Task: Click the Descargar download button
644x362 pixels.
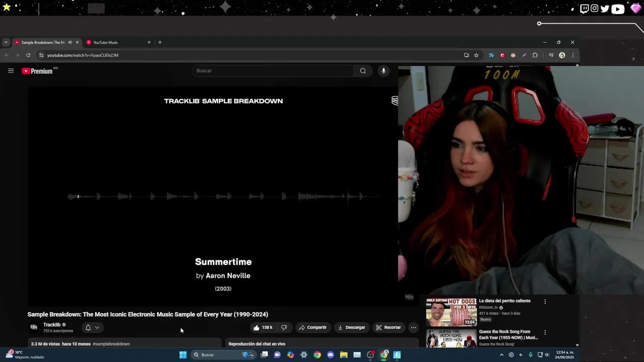Action: [351, 327]
